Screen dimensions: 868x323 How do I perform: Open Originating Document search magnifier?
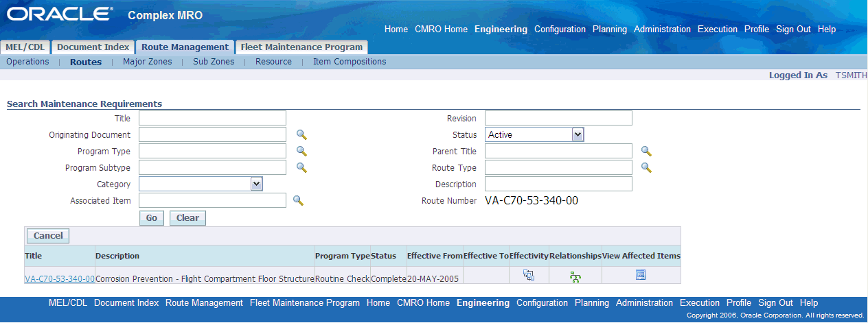pos(301,135)
